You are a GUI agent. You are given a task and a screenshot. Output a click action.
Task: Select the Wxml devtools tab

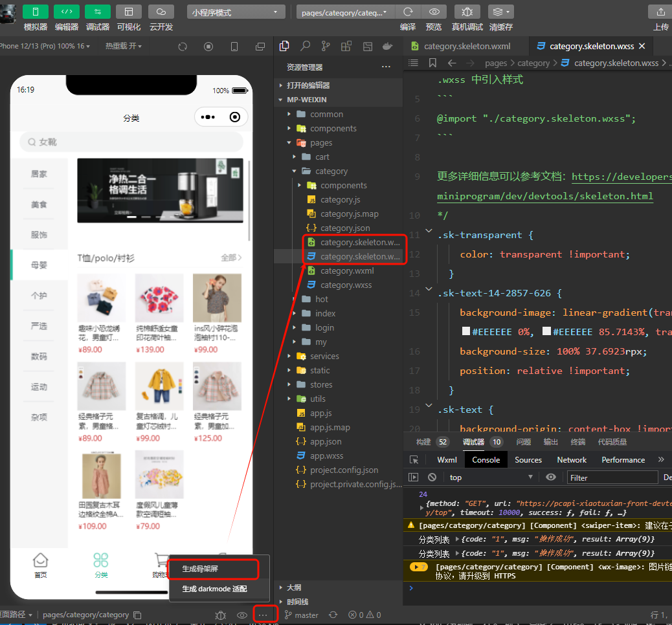pyautogui.click(x=447, y=459)
